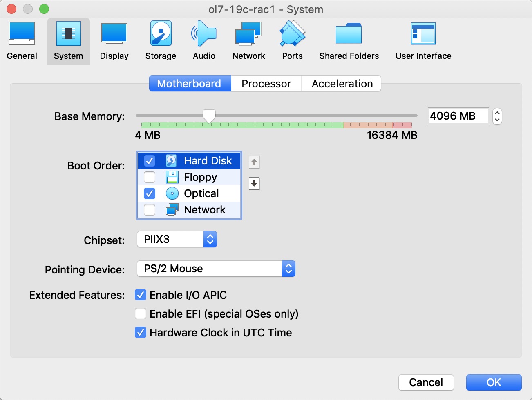This screenshot has height=400, width=532.
Task: Open the Audio settings section
Action: coord(204,41)
